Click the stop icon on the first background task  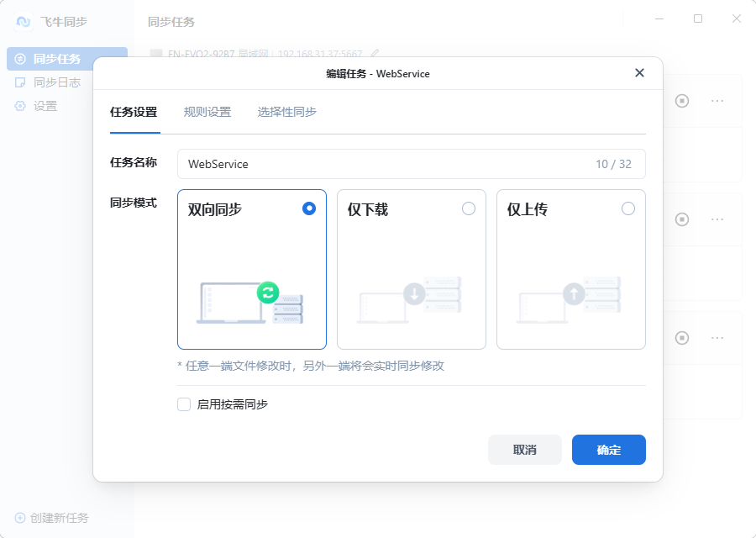point(682,101)
